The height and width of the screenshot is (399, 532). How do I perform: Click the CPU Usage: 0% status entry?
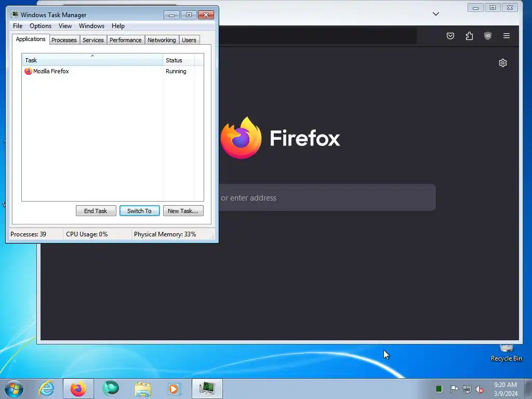click(87, 234)
